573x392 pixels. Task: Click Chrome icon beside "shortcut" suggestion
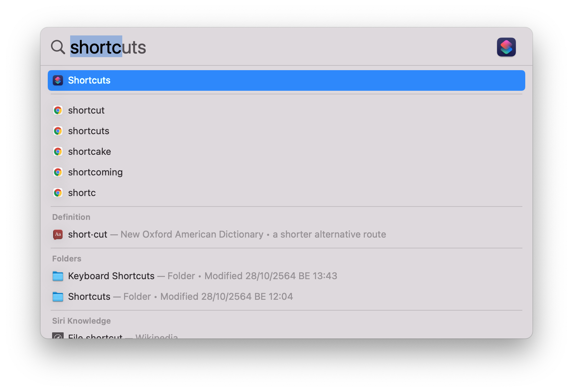(x=58, y=110)
